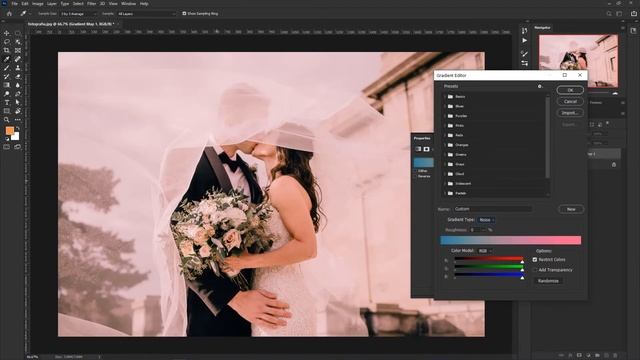Open the Filter menu

click(91, 4)
